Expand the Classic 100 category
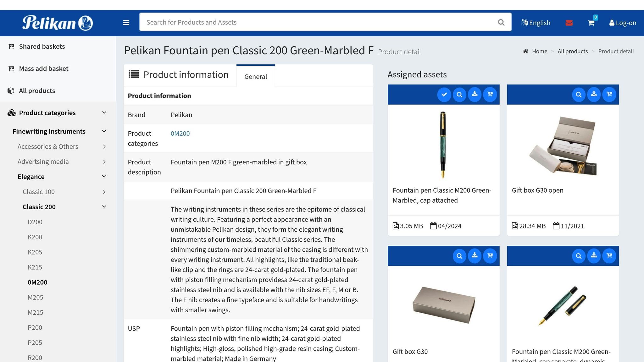Image resolution: width=644 pixels, height=362 pixels. coord(104,192)
